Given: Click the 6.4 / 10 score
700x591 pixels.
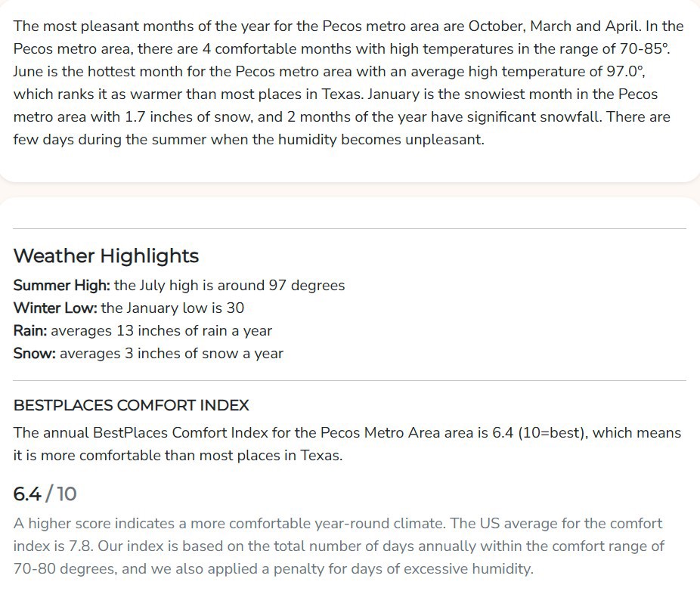Looking at the screenshot, I should tap(45, 494).
